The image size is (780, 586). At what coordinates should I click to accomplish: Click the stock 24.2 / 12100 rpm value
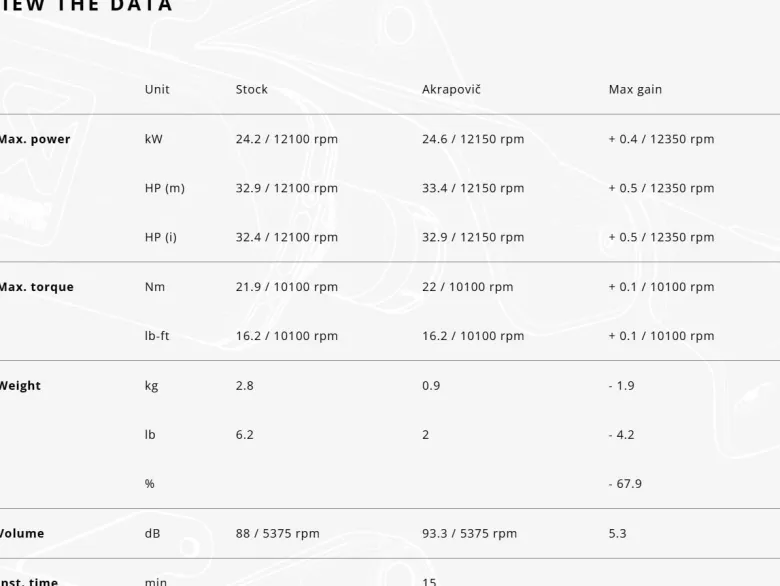coord(287,139)
